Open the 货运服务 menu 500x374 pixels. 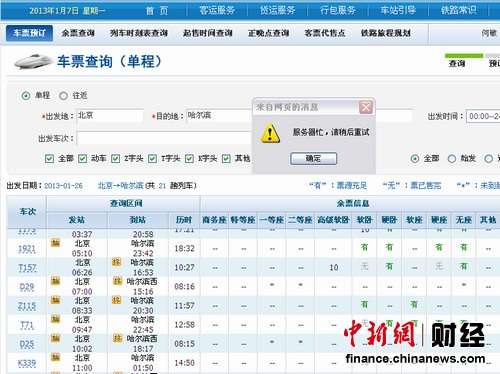[x=277, y=11]
